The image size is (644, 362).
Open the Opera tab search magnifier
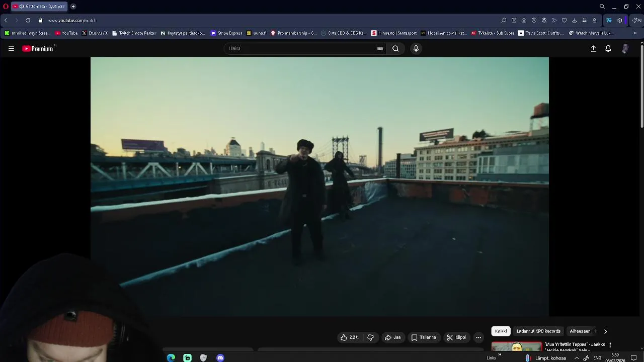pos(602,7)
